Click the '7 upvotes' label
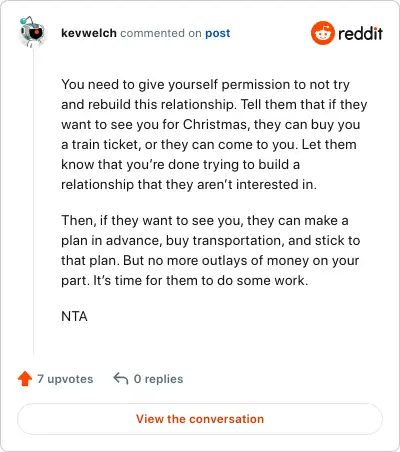400x452 pixels. pos(65,379)
